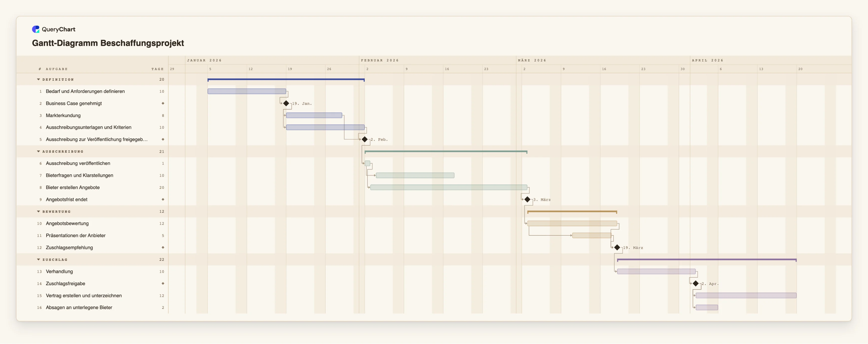
Task: Click the Verhandlung task bar
Action: [x=656, y=271]
